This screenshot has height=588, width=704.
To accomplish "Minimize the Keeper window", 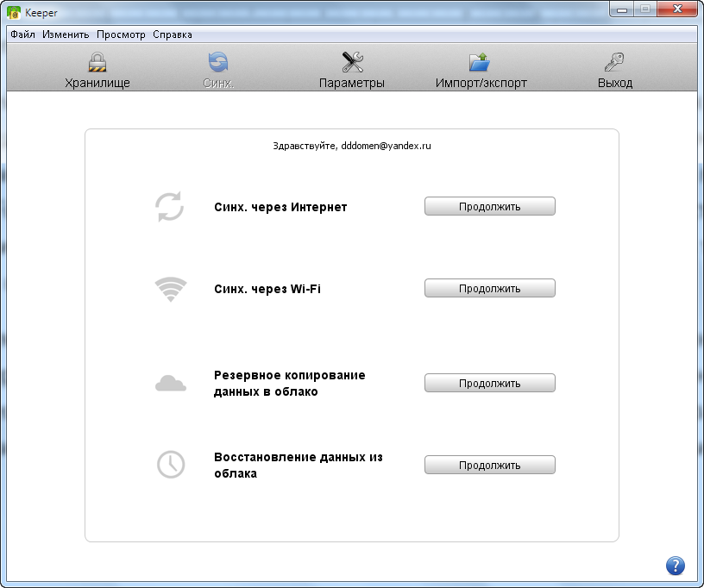I will 622,9.
